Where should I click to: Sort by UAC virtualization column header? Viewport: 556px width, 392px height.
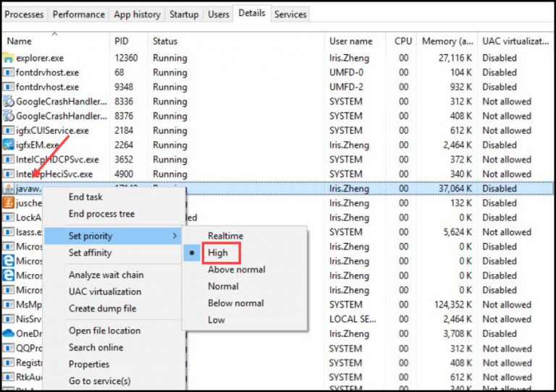pyautogui.click(x=515, y=41)
